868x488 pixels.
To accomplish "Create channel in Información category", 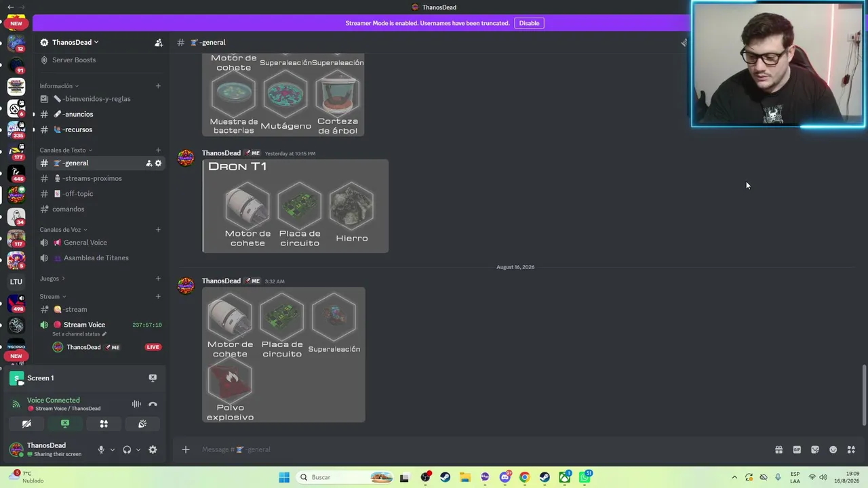I will [x=158, y=86].
